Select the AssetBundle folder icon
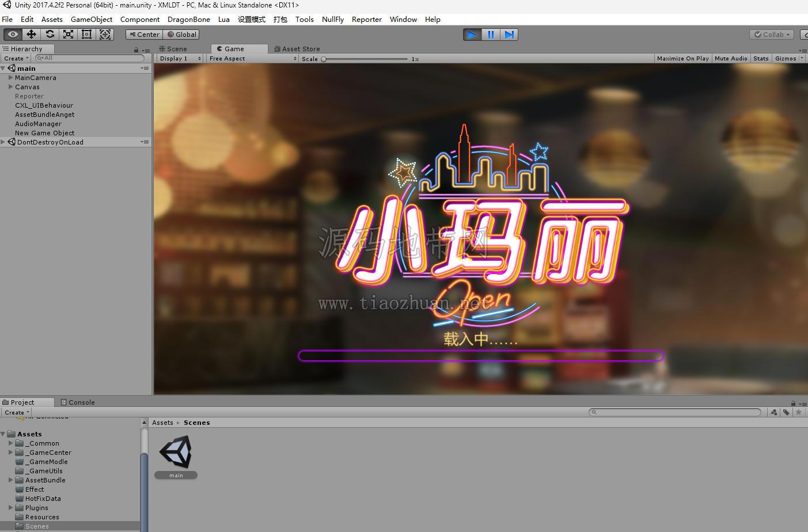The image size is (808, 532). (x=20, y=480)
